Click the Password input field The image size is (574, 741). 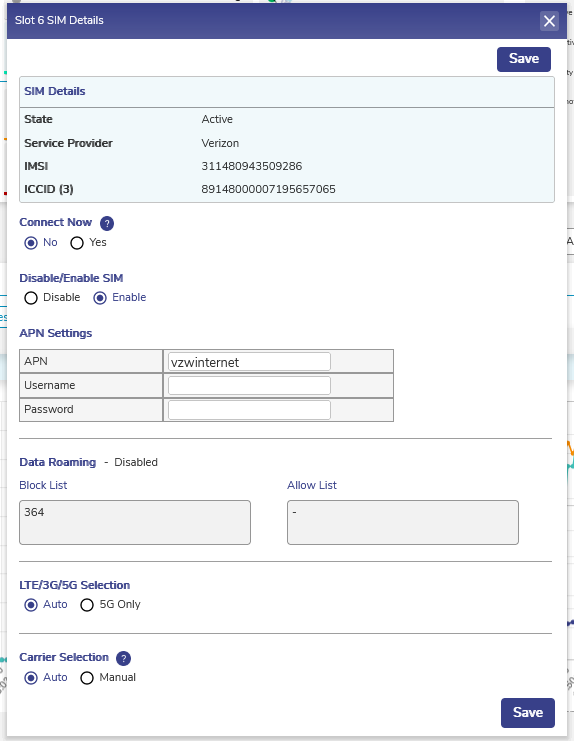249,410
